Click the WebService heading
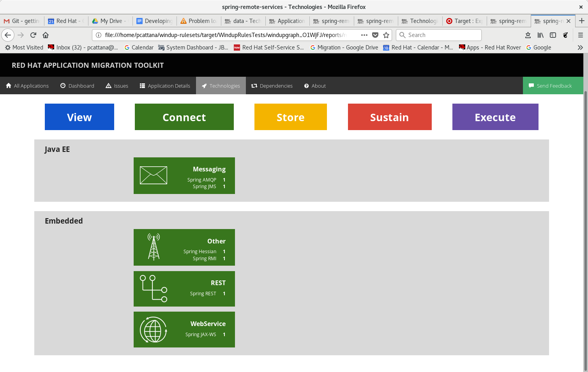Screen dimensions: 588x372 coord(208,324)
